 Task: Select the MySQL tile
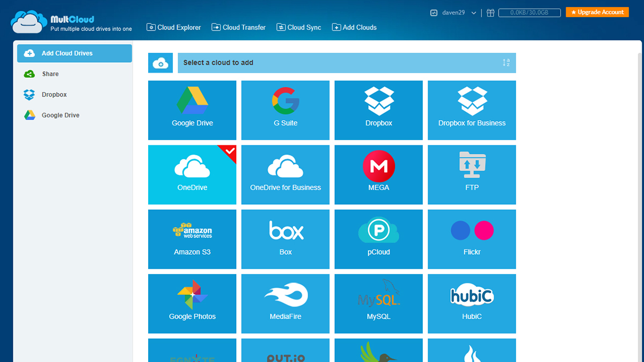(378, 304)
